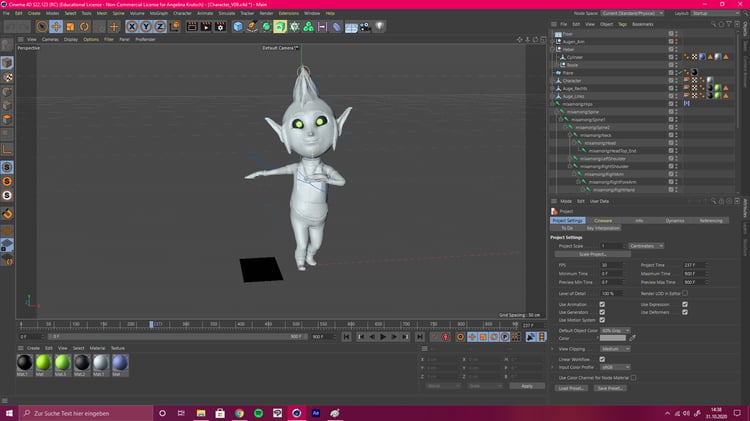Open the Character menu
Viewport: 750px width, 421px height.
click(x=182, y=13)
